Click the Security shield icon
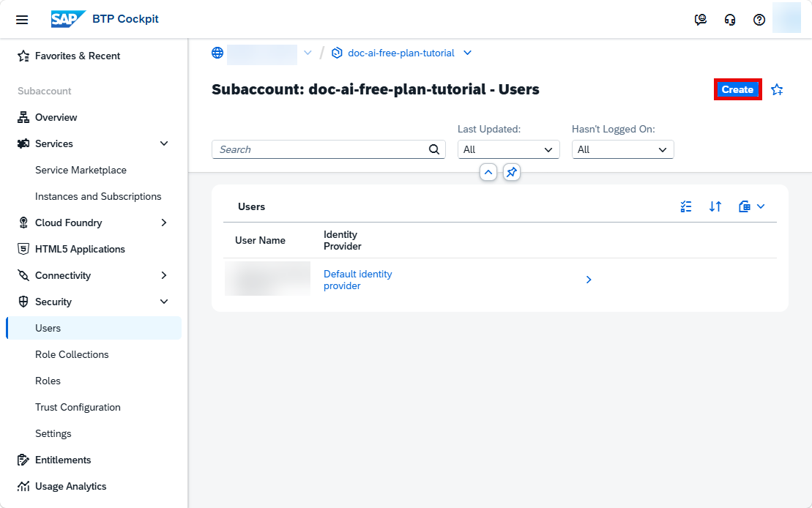Viewport: 812px width, 508px height. click(23, 302)
